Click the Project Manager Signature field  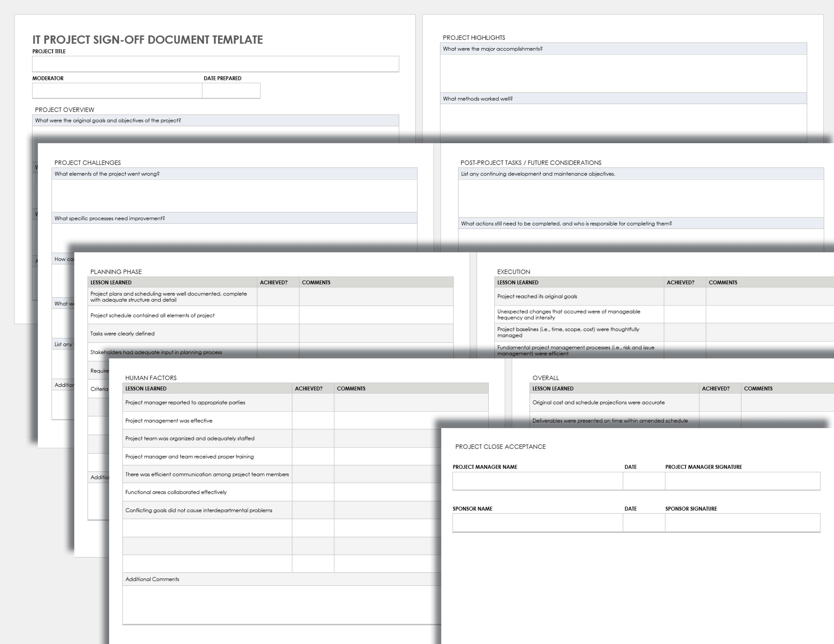pyautogui.click(x=742, y=481)
